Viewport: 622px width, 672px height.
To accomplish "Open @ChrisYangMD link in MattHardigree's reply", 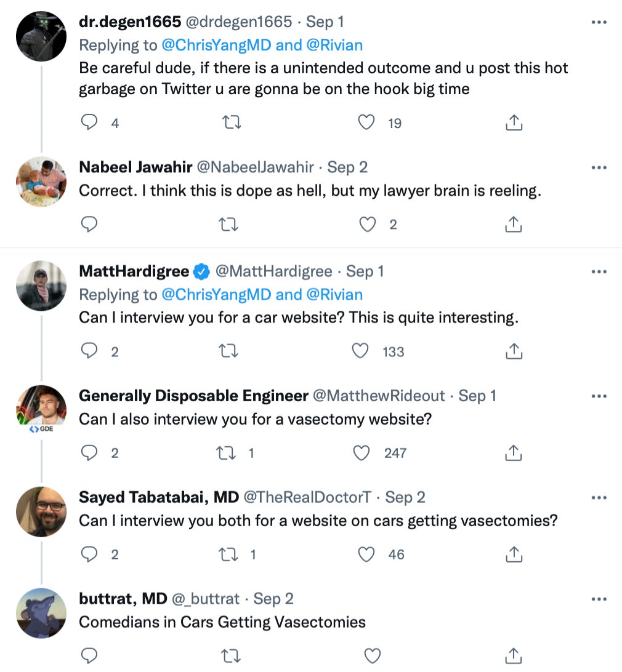I will [x=216, y=295].
